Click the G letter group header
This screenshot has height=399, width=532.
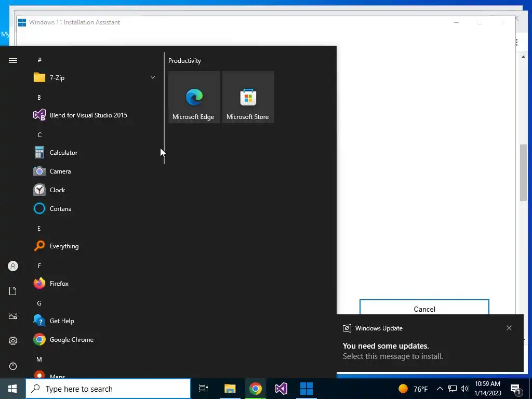pos(39,303)
